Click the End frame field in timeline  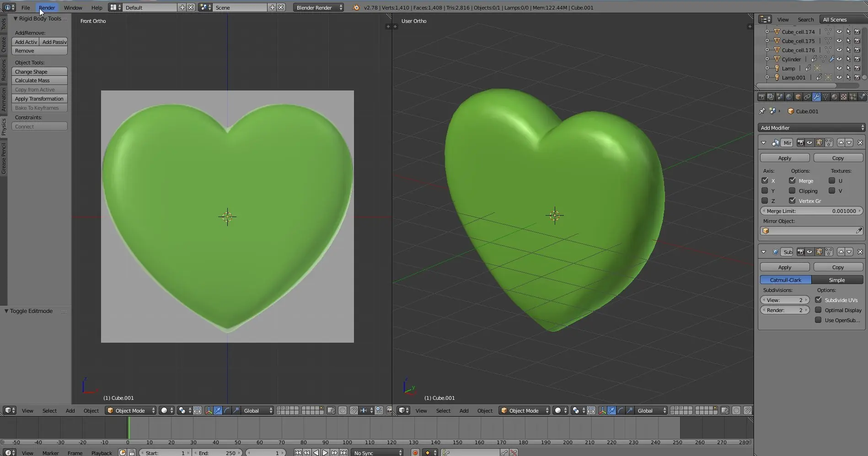pos(219,453)
